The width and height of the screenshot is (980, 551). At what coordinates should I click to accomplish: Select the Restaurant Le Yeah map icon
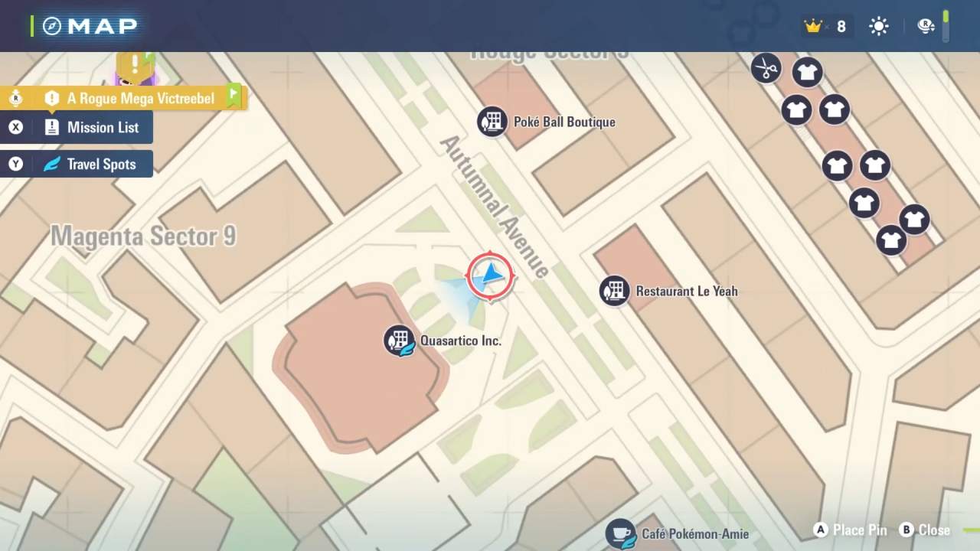coord(614,291)
